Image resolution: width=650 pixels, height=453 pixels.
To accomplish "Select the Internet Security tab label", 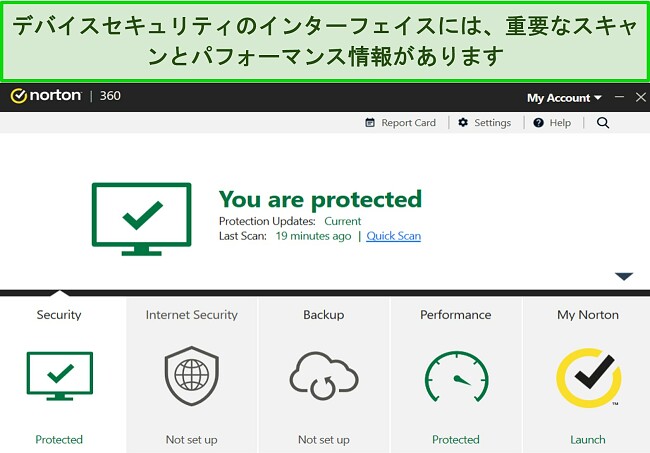I will (x=192, y=315).
